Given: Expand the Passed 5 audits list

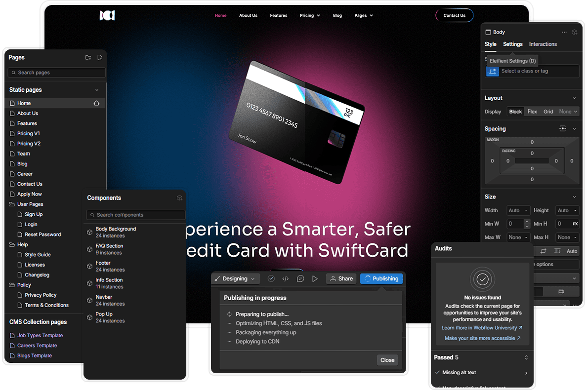Looking at the screenshot, I should 526,357.
